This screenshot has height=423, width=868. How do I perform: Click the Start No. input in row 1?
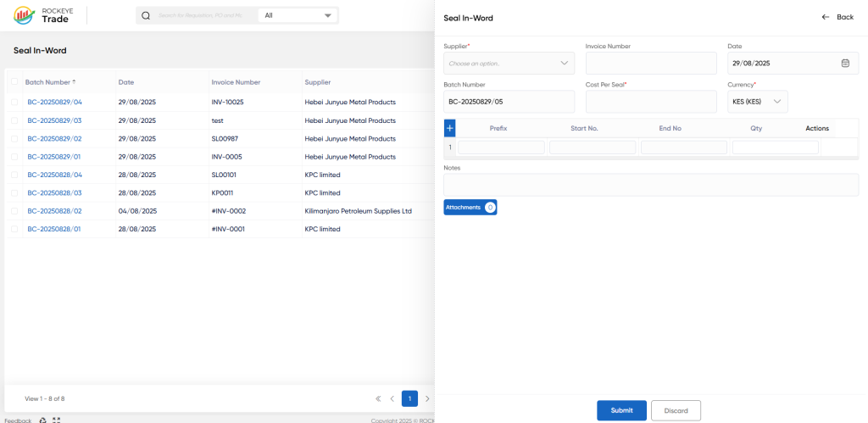click(593, 147)
